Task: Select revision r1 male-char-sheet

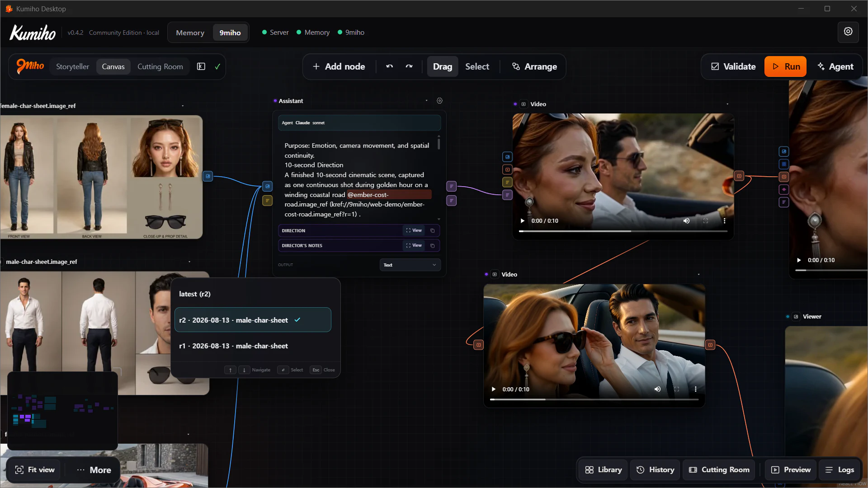Action: coord(253,346)
